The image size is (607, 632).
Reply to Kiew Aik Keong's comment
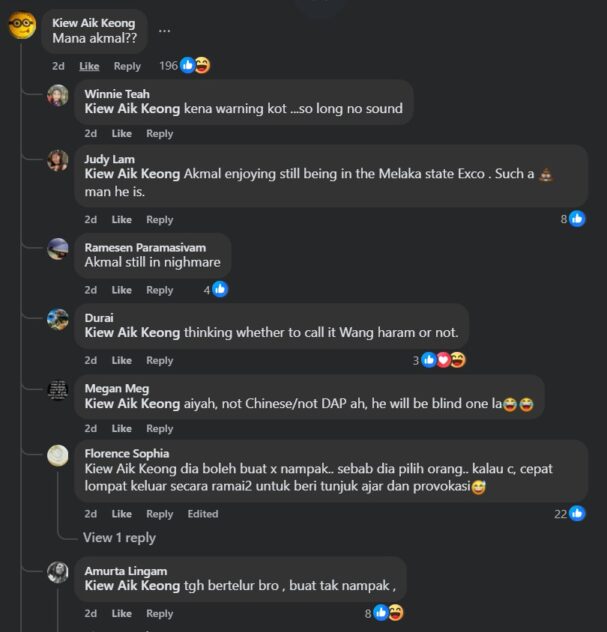point(127,66)
